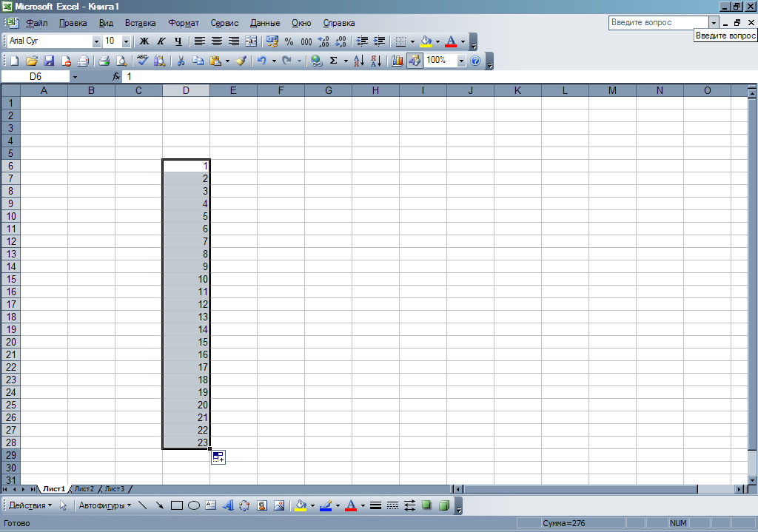Copy the selected cells
Viewport: 758px width, 532px height.
198,61
